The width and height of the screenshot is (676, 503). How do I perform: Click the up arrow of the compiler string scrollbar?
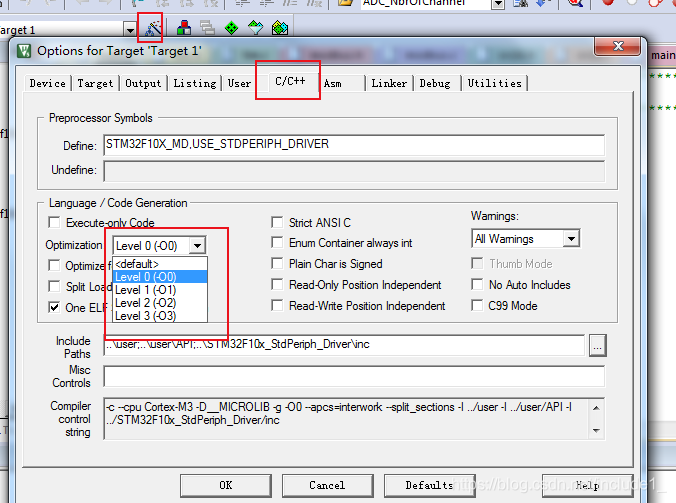(596, 408)
